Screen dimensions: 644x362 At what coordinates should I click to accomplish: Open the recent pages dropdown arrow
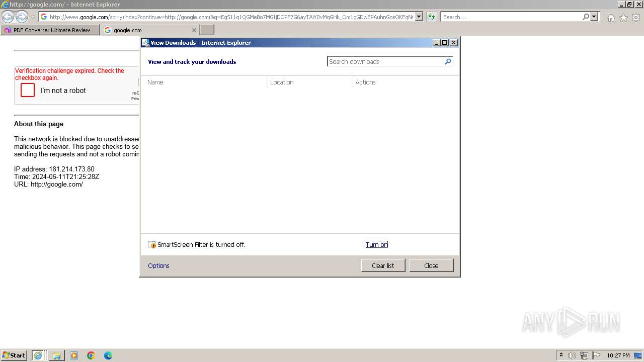coord(33,17)
